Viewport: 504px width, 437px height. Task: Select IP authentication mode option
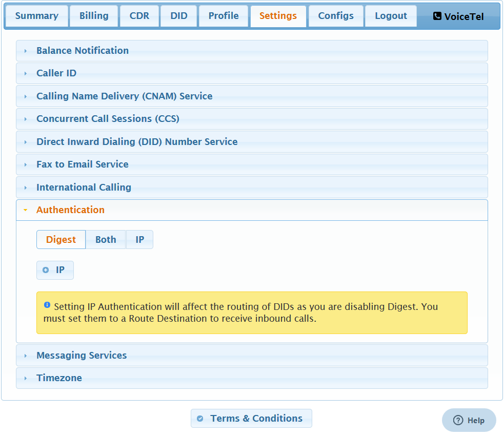[140, 240]
